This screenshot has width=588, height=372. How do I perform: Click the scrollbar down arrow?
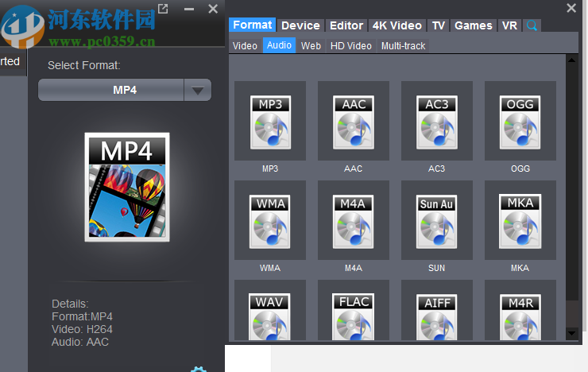pyautogui.click(x=571, y=332)
